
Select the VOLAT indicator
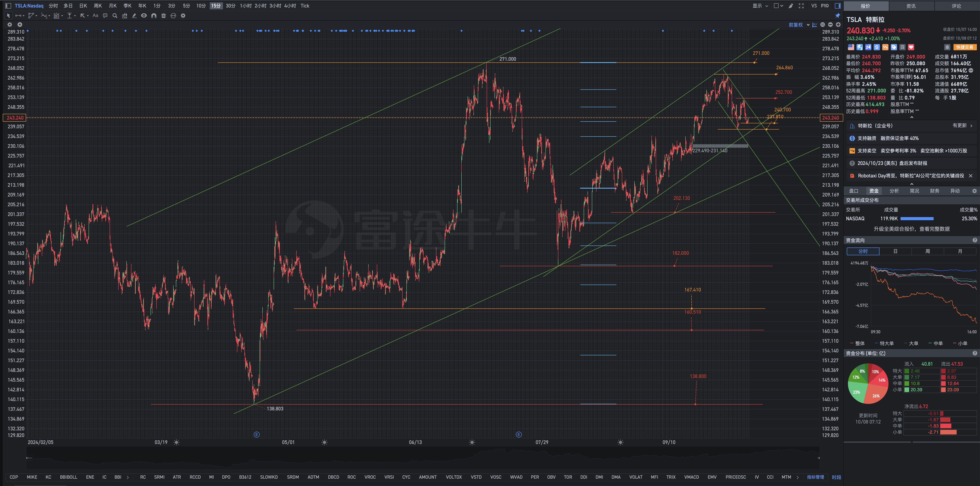[636, 477]
